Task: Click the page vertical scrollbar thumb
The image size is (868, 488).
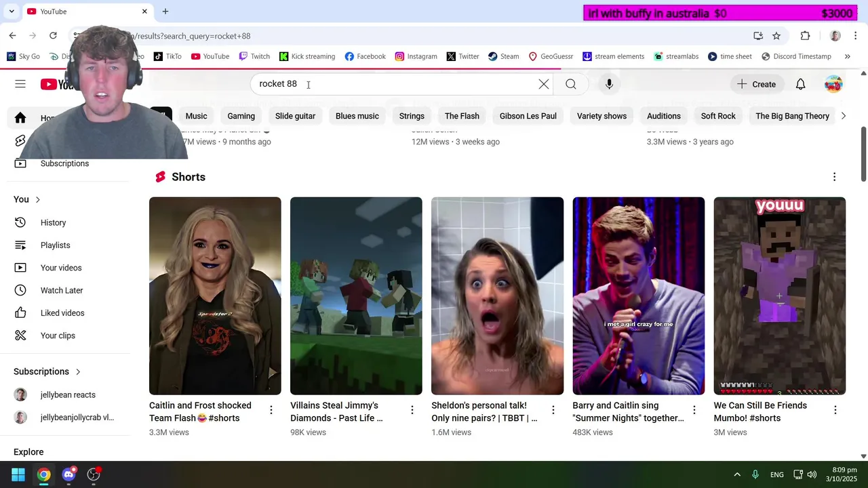Action: pyautogui.click(x=863, y=155)
